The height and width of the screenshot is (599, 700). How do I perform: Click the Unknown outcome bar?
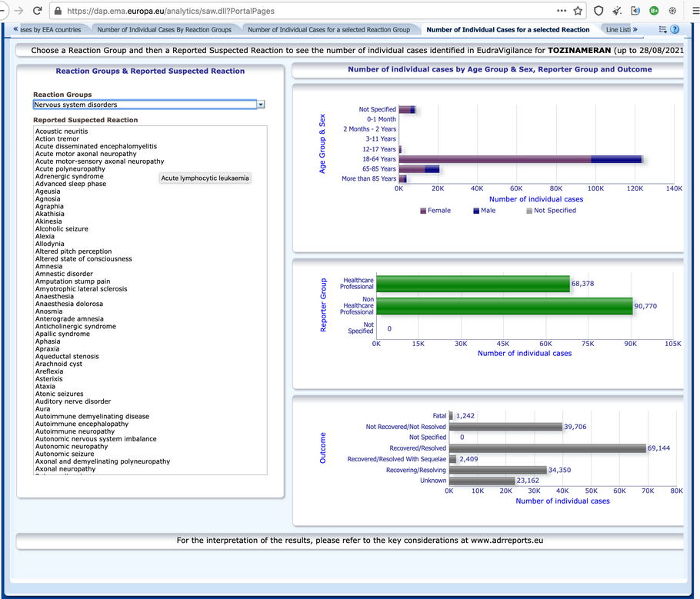click(482, 481)
